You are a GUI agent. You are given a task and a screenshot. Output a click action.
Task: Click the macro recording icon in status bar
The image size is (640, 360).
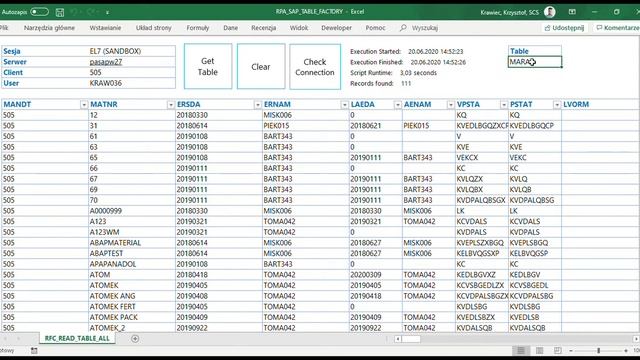pyautogui.click(x=34, y=351)
